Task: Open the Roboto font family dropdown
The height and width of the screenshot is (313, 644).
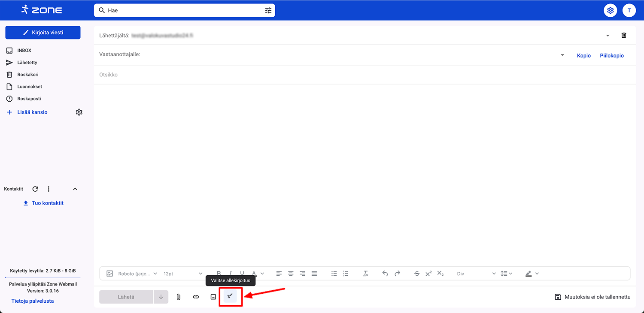Action: 138,274
